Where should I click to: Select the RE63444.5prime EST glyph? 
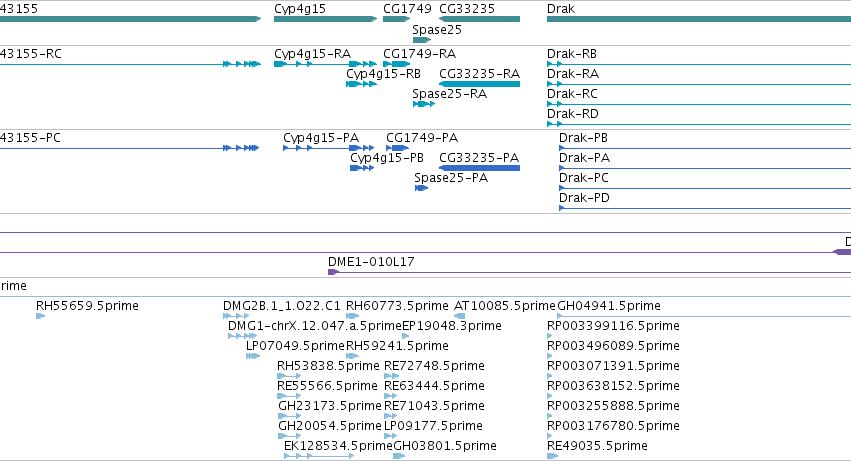tap(391, 396)
